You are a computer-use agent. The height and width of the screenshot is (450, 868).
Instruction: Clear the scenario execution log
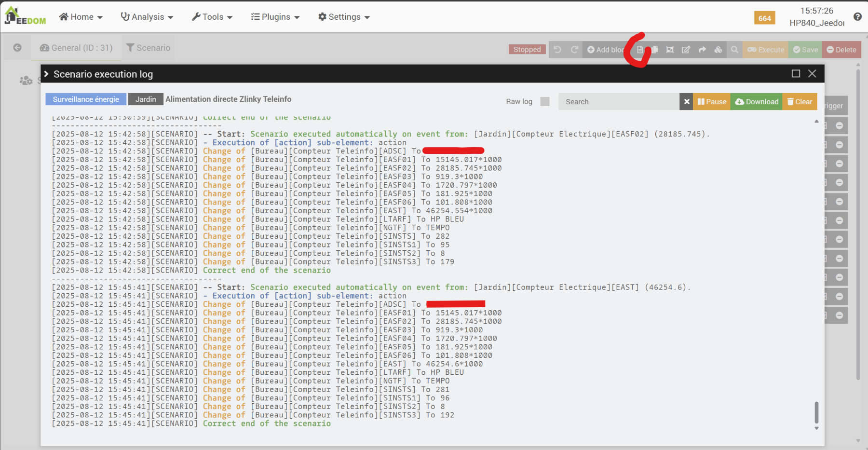coord(800,102)
